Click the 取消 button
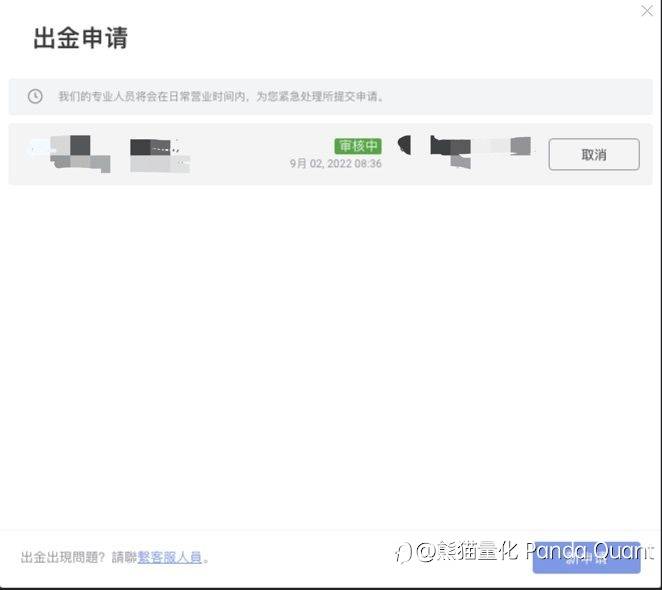 coord(594,155)
